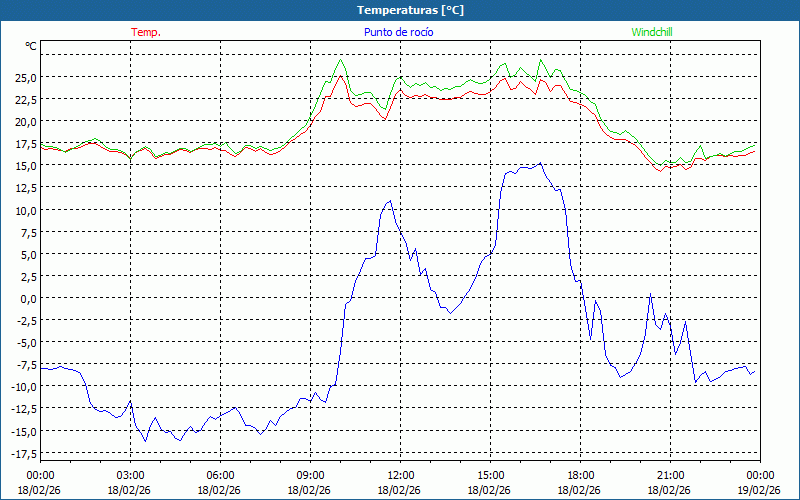This screenshot has height=500, width=800.
Task: Select the -5,0 value on temperature axis
Action: pos(25,343)
